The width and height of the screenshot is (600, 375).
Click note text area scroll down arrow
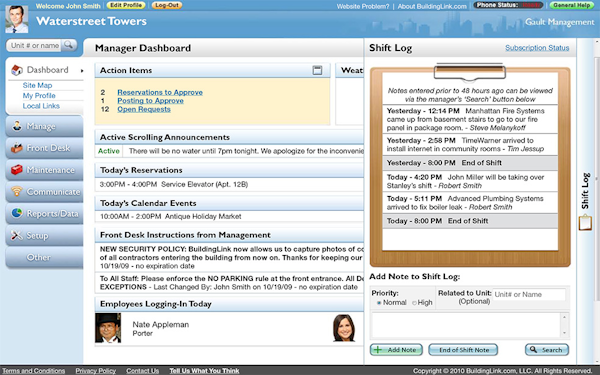(x=564, y=333)
